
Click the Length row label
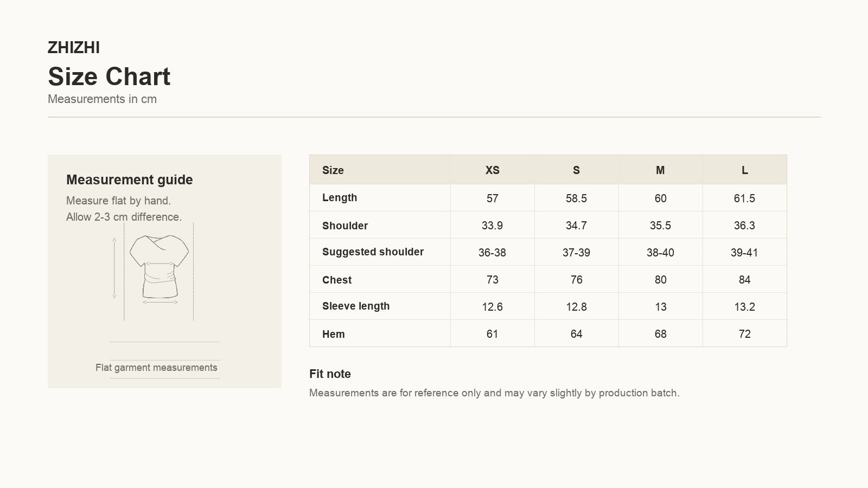pyautogui.click(x=340, y=197)
